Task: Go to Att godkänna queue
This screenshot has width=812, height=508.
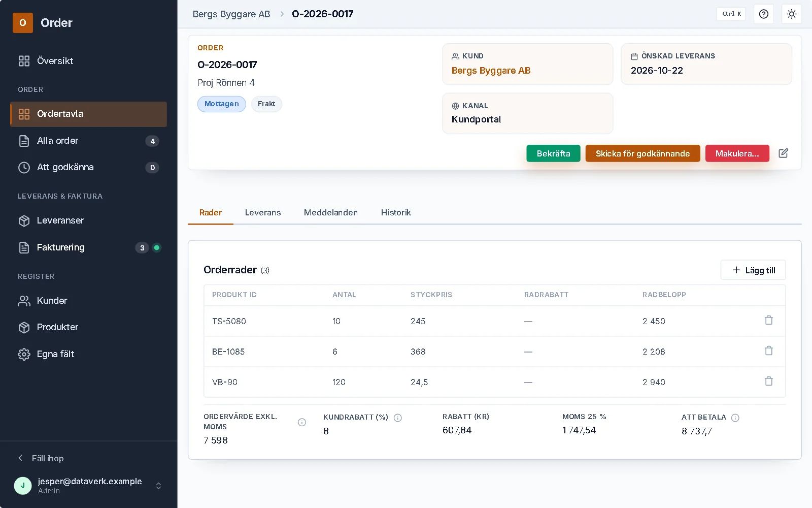Action: [x=88, y=167]
